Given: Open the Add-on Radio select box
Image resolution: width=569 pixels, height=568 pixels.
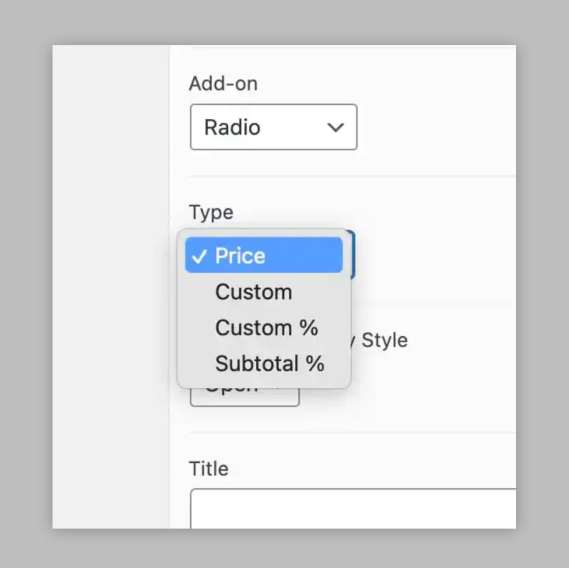Looking at the screenshot, I should pos(274,127).
